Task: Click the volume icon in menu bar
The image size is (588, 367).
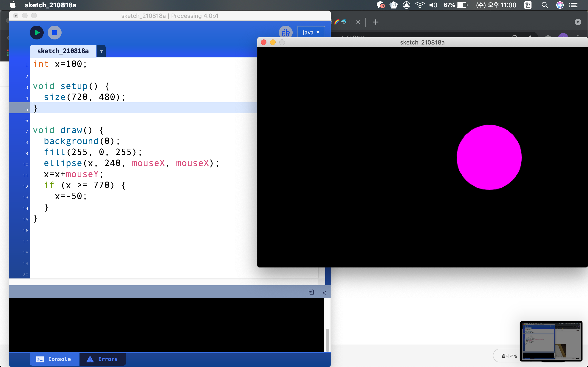Action: (x=433, y=5)
